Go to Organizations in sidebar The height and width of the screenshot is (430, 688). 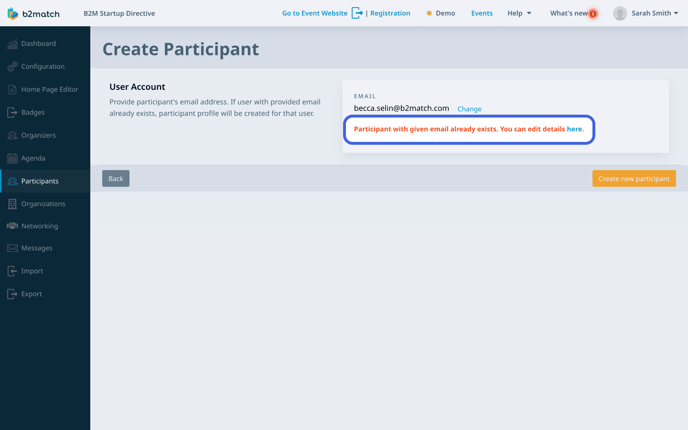[x=42, y=204]
